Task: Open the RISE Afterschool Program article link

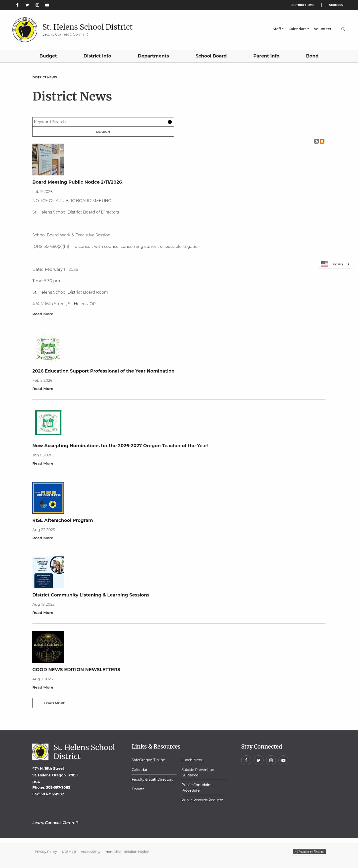Action: click(63, 520)
